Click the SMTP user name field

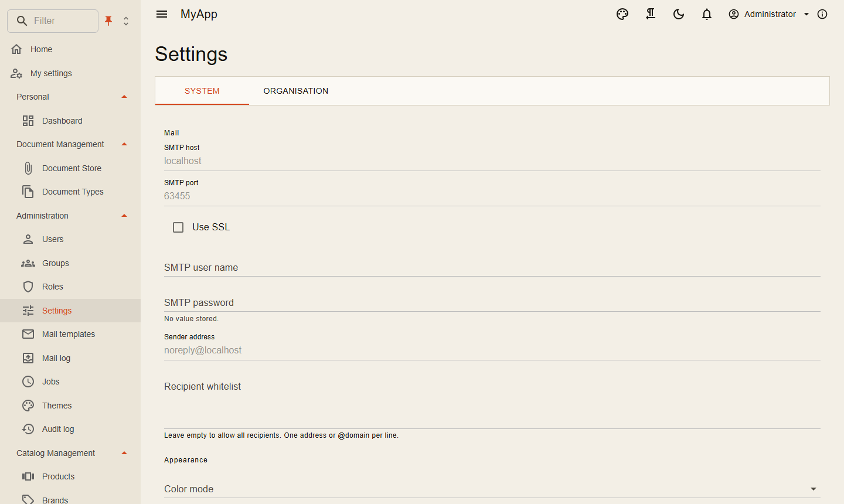coord(492,267)
